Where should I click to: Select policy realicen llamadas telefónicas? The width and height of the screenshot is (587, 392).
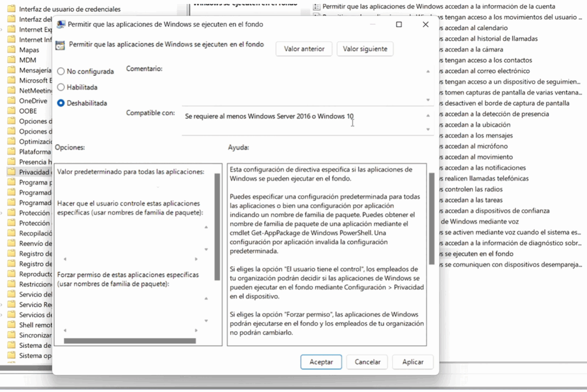484,179
